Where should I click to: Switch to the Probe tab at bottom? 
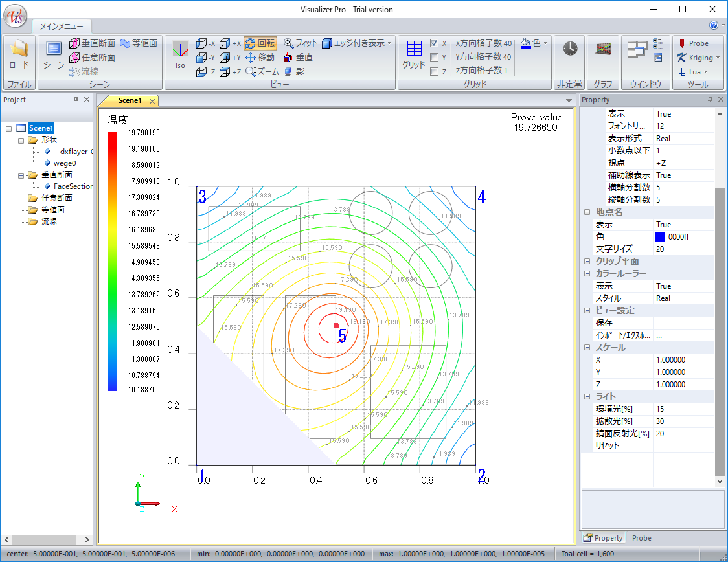coord(641,538)
